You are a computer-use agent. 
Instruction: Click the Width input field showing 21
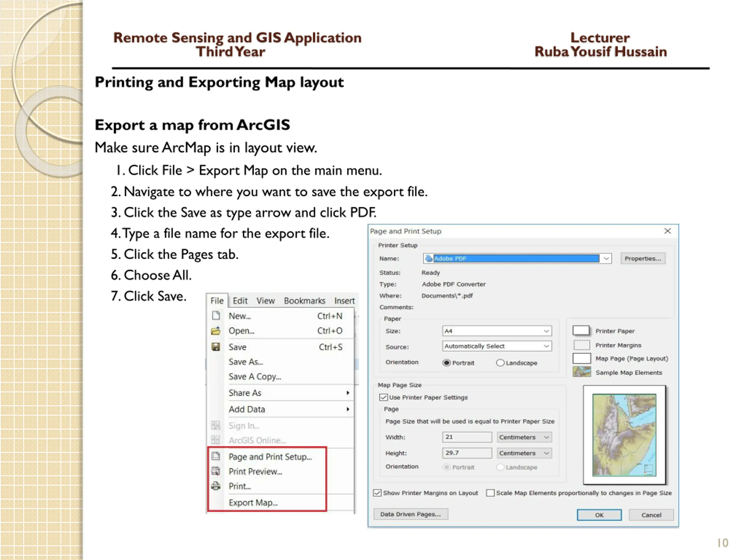pyautogui.click(x=467, y=437)
